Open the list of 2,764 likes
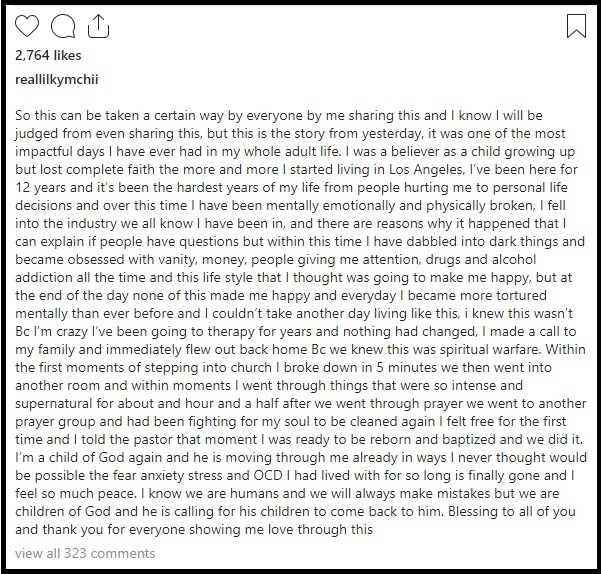This screenshot has width=601, height=574. (x=48, y=56)
